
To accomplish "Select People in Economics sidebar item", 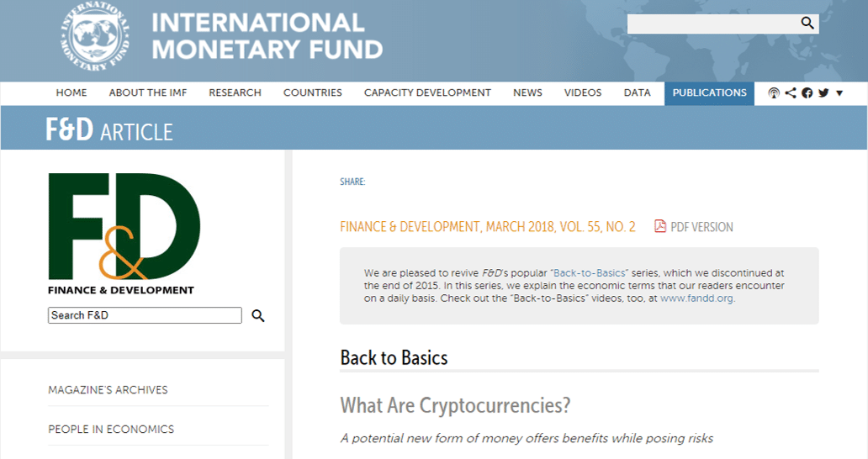I will pos(111,430).
